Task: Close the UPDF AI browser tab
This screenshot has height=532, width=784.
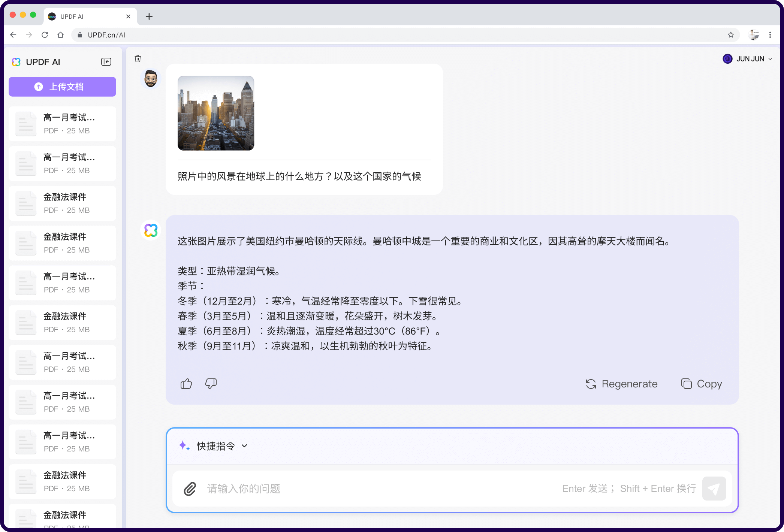Action: (128, 16)
